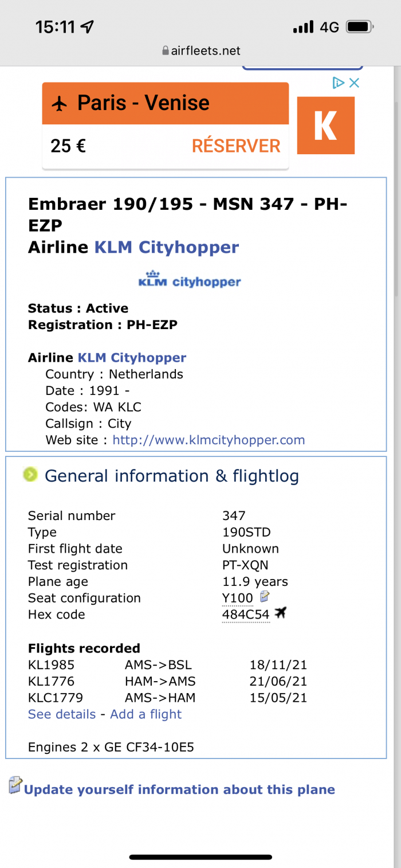Tap the RÉSERVER button in the ad
This screenshot has width=401, height=868.
pos(236,146)
